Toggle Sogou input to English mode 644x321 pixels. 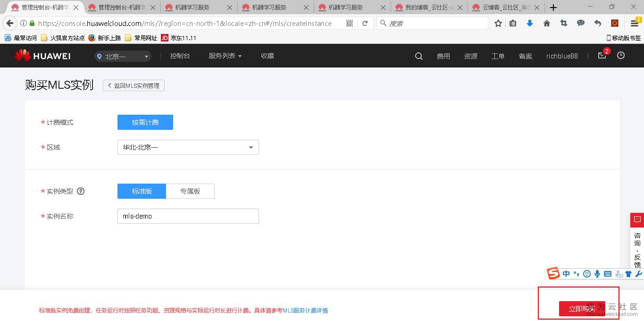[x=566, y=273]
